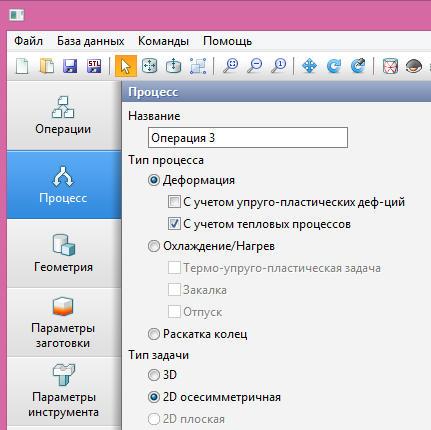Click the shaded dome view icon
Viewport: 431px width, 430px height.
pos(414,66)
